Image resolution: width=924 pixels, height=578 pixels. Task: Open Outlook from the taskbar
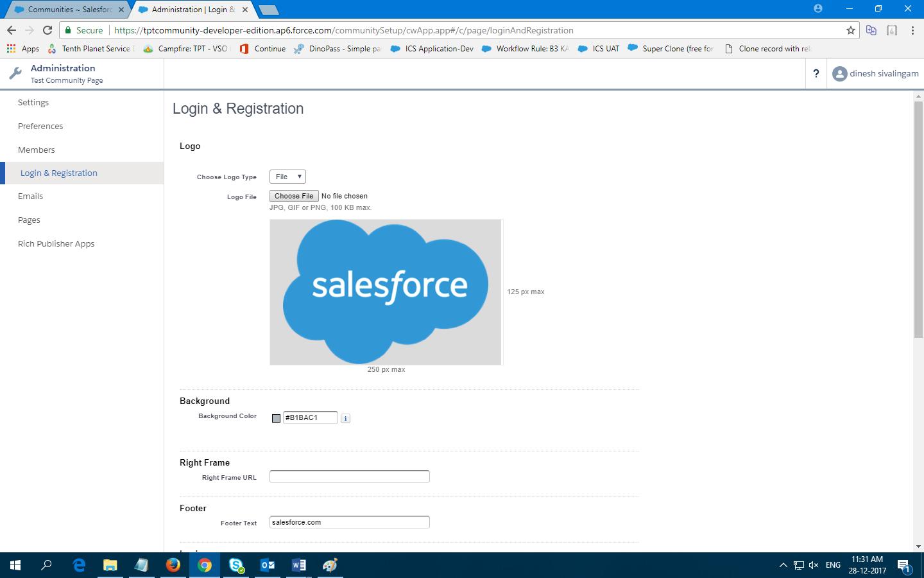click(x=268, y=565)
